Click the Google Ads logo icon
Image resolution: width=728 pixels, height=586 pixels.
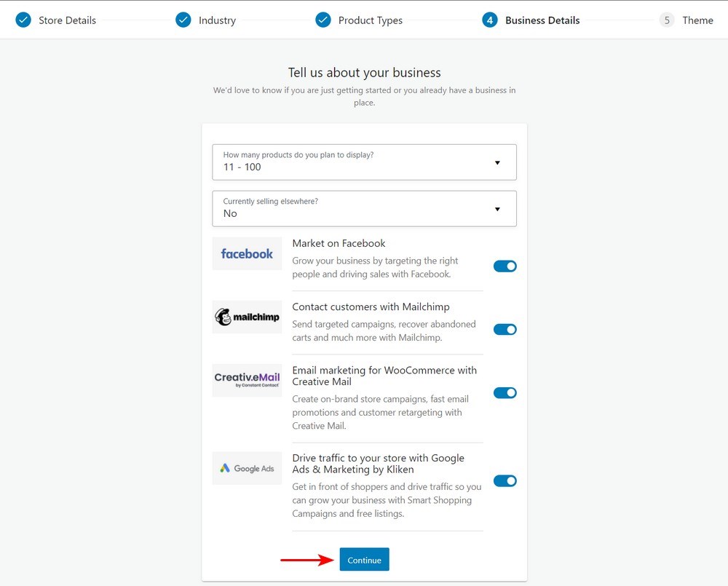[x=247, y=468]
